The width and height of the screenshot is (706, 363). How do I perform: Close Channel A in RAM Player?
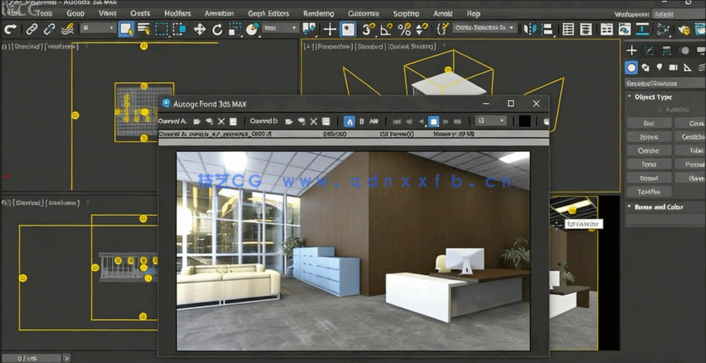pyautogui.click(x=221, y=121)
